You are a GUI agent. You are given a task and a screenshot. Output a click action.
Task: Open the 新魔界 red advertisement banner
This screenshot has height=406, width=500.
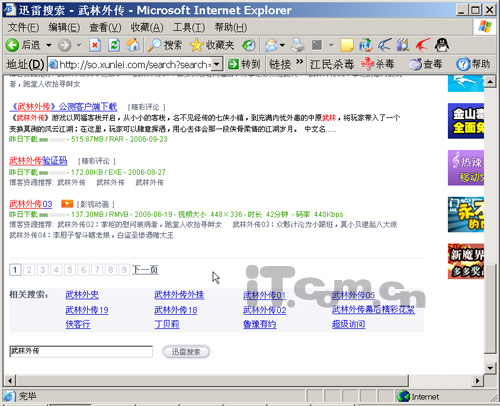[x=466, y=261]
